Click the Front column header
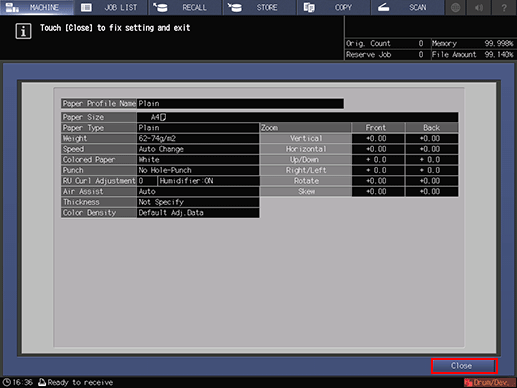517x388 pixels. [378, 128]
